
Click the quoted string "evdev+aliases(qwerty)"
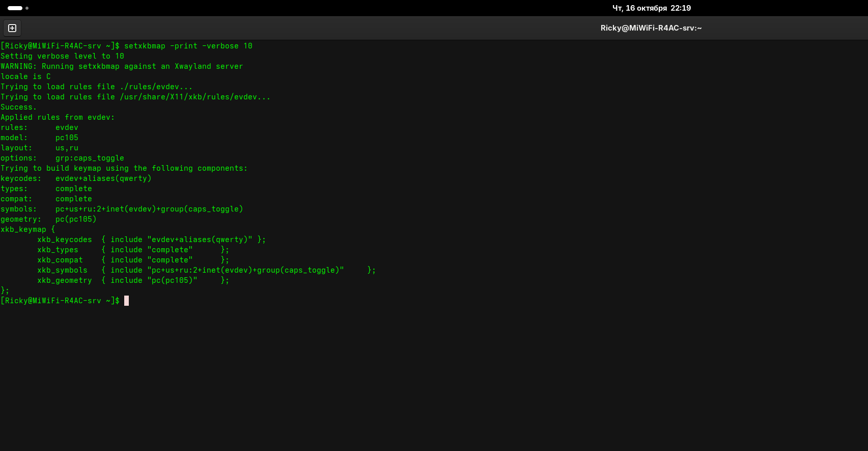(x=200, y=240)
